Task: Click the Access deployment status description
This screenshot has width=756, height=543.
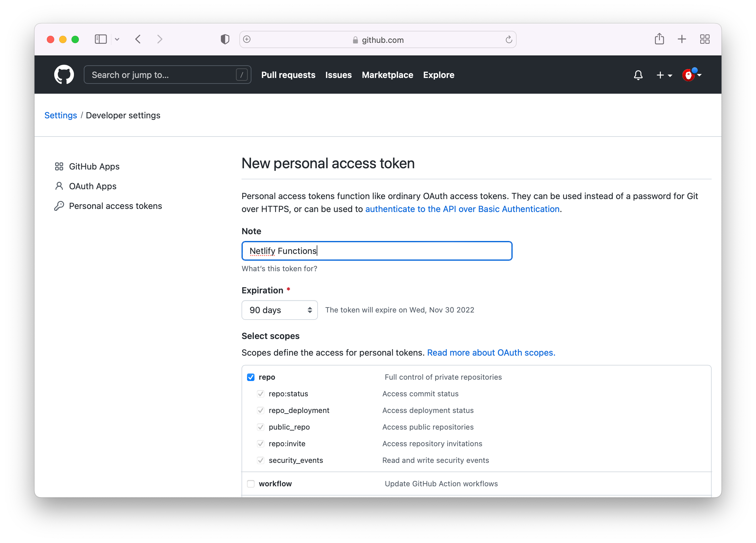Action: [x=428, y=410]
